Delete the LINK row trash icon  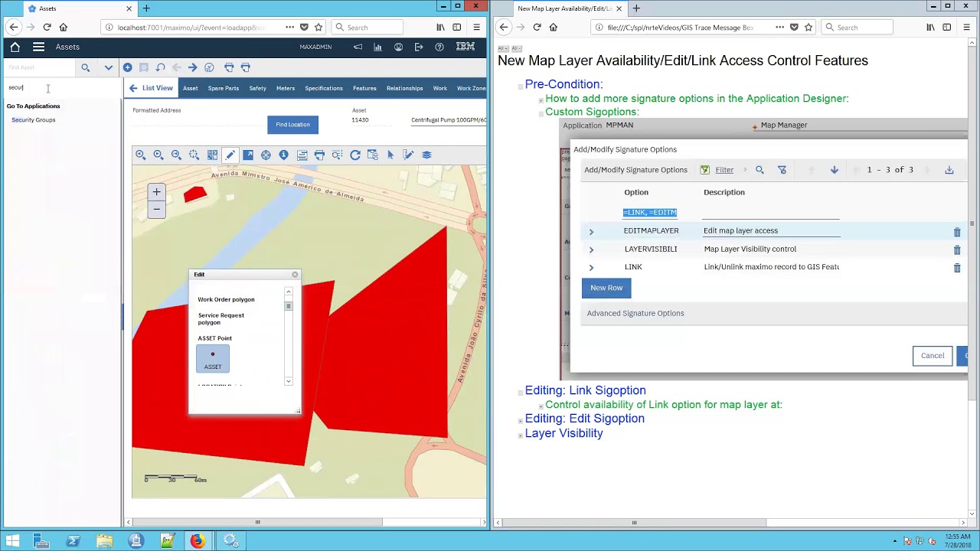click(x=957, y=267)
